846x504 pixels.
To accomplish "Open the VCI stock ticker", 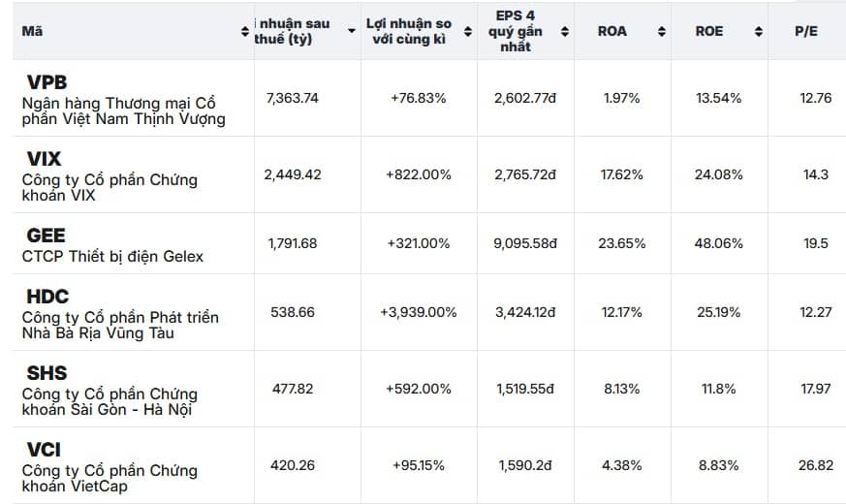I will (46, 451).
